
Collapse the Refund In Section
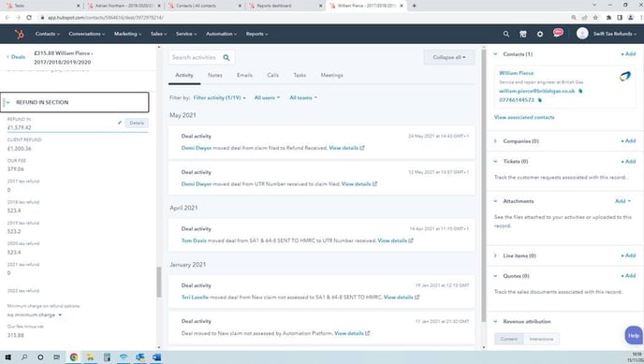pyautogui.click(x=7, y=102)
